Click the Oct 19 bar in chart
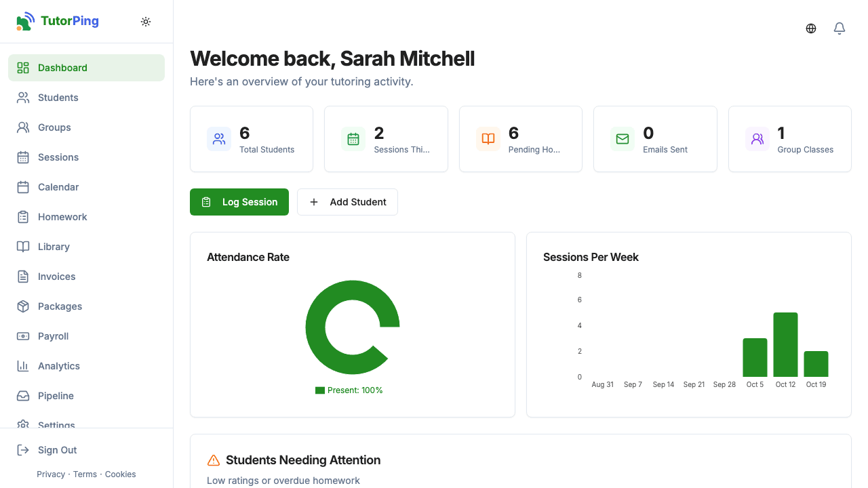The width and height of the screenshot is (868, 488). [x=816, y=364]
